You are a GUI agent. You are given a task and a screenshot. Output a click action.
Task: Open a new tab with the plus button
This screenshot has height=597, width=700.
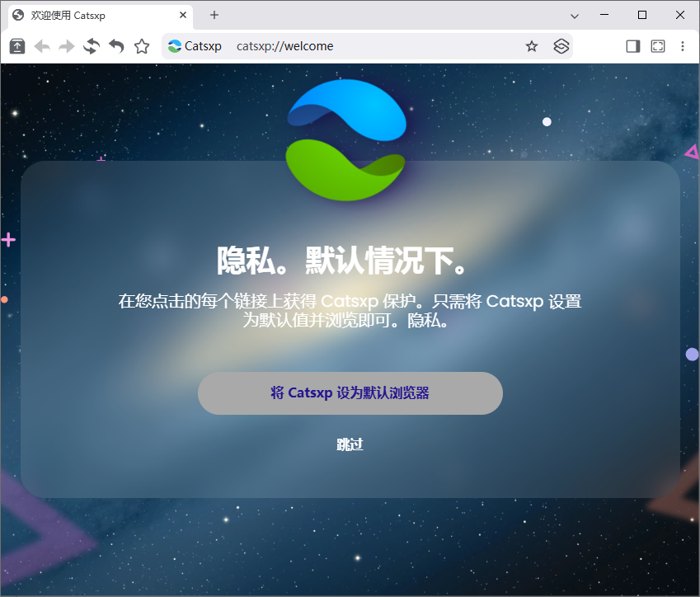214,15
